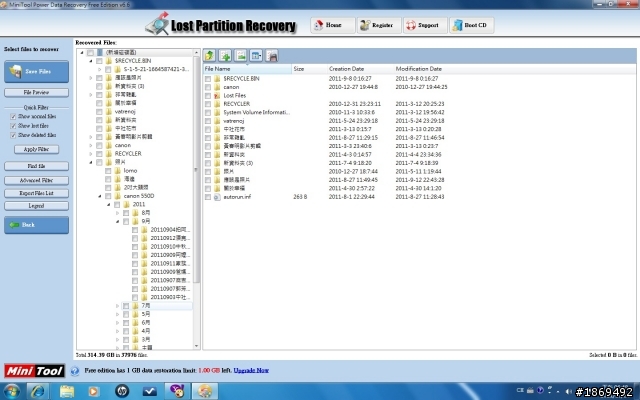640x400 pixels.
Task: Click the Apply Filter button
Action: coord(36,149)
